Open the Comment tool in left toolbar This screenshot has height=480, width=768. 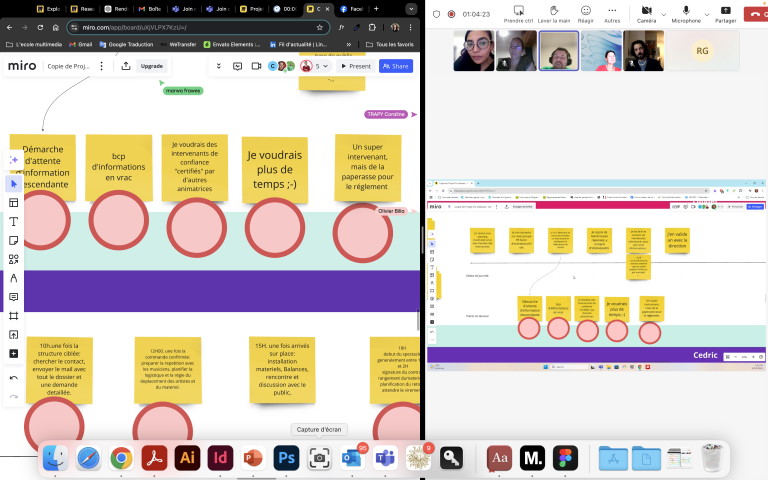click(x=14, y=297)
